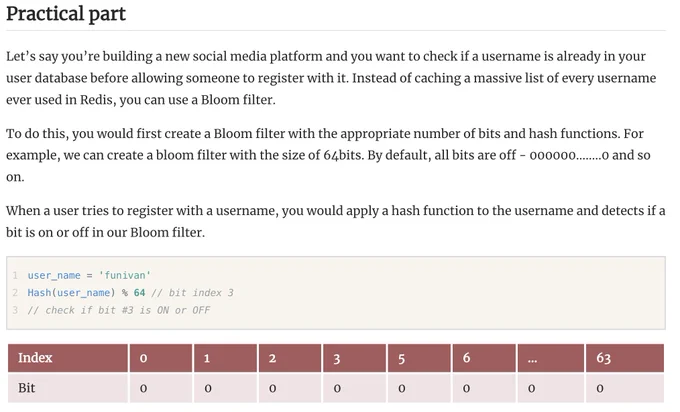This screenshot has width=680, height=412.
Task: Click the 'funivan' string in code
Action: [125, 275]
